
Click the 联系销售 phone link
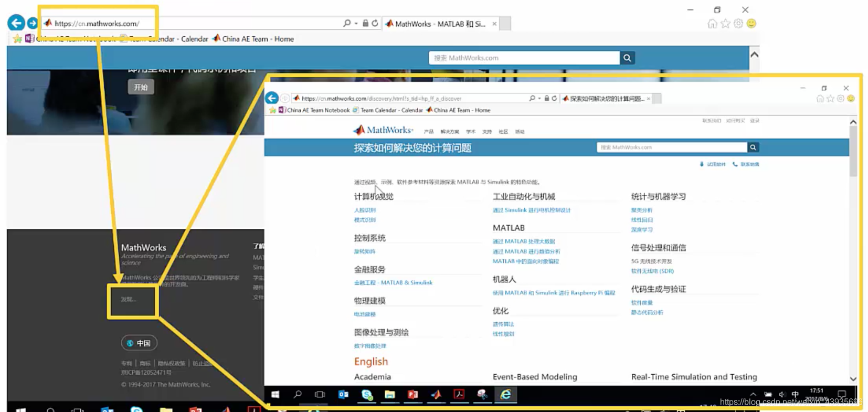[746, 164]
